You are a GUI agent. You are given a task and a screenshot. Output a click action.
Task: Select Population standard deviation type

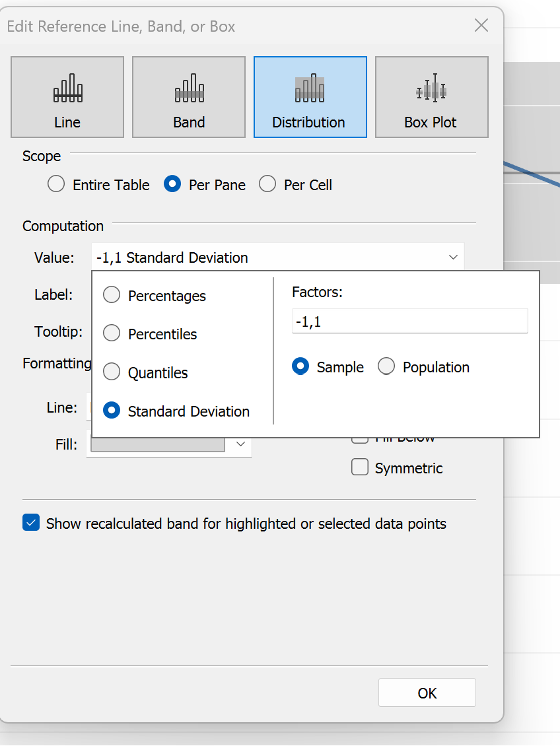coord(386,367)
